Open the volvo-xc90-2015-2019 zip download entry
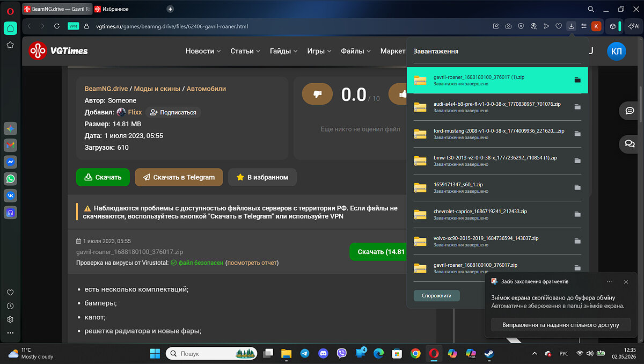644x364 pixels. tap(497, 241)
